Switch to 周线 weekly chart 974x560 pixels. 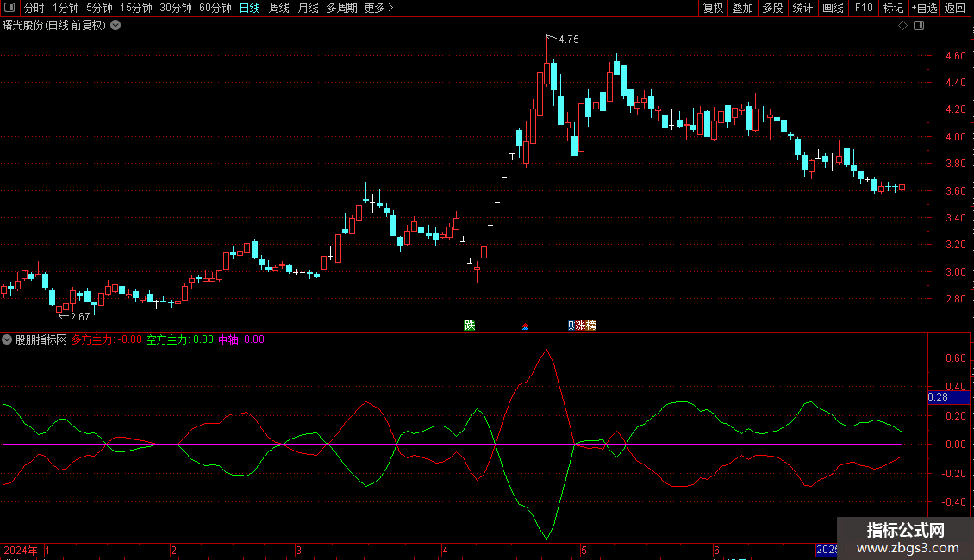(x=279, y=8)
